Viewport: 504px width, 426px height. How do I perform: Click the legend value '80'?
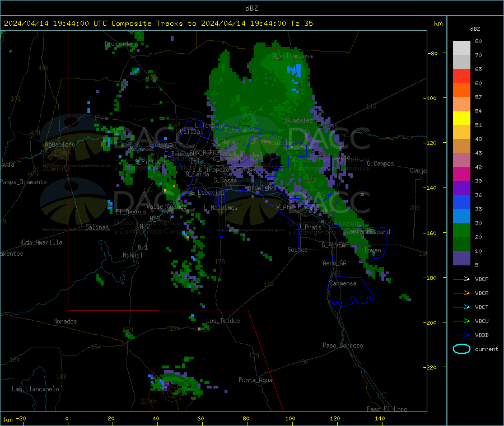pos(478,41)
